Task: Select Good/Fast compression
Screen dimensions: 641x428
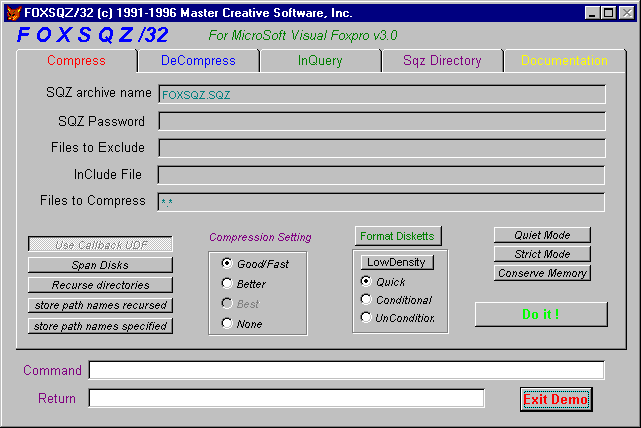Action: 255,264
